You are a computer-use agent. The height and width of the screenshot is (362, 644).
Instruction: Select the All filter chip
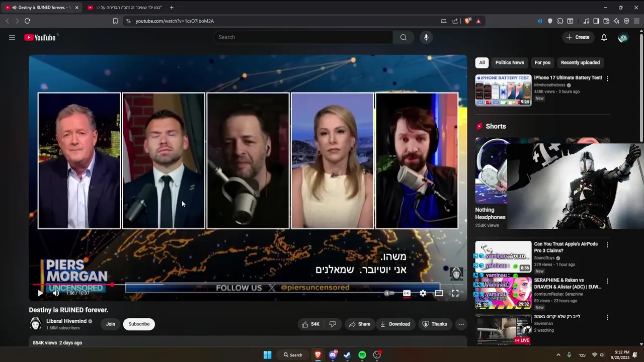pos(482,63)
